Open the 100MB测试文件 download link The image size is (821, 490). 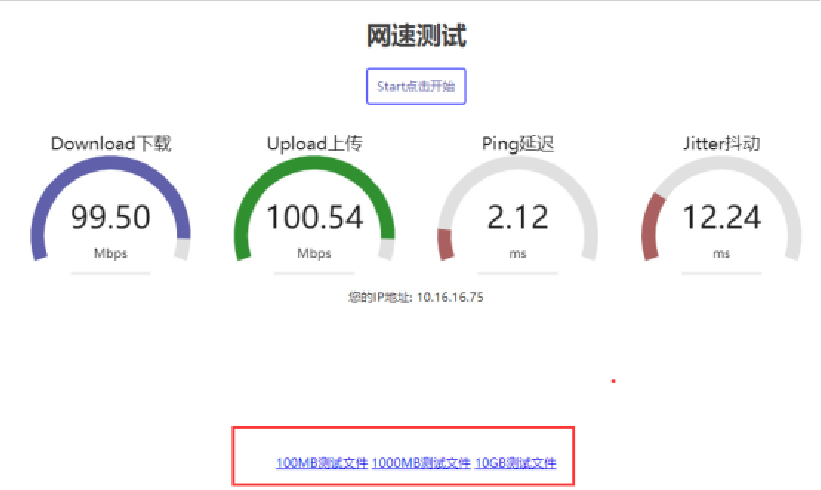322,463
